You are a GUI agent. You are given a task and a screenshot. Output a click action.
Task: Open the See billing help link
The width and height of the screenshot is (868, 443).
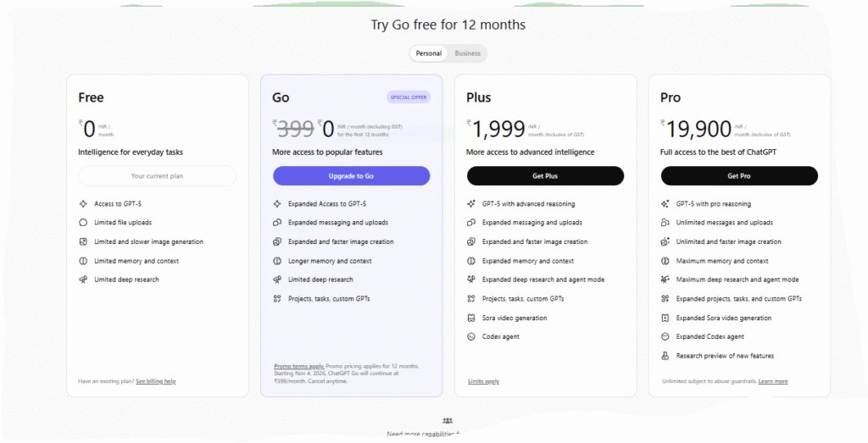click(155, 381)
